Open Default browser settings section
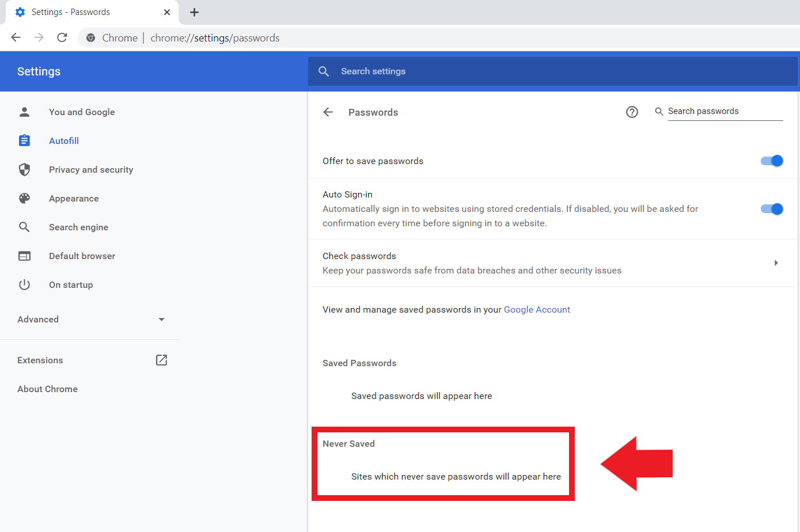 click(82, 256)
